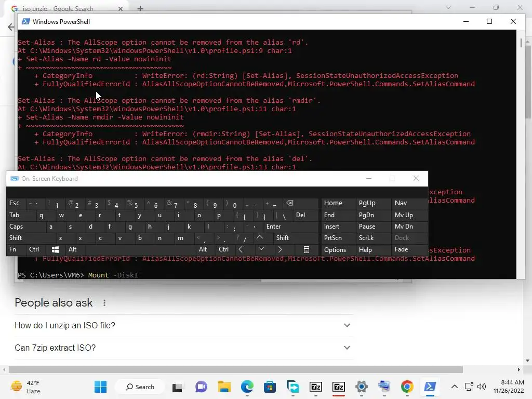The height and width of the screenshot is (399, 532).
Task: Open Microsoft Store from the taskbar
Action: tap(270, 387)
